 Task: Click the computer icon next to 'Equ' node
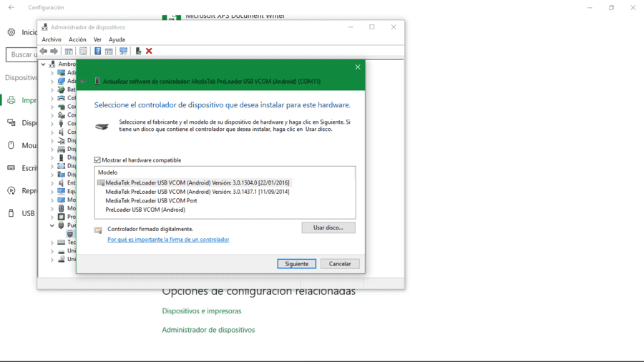[x=62, y=191]
